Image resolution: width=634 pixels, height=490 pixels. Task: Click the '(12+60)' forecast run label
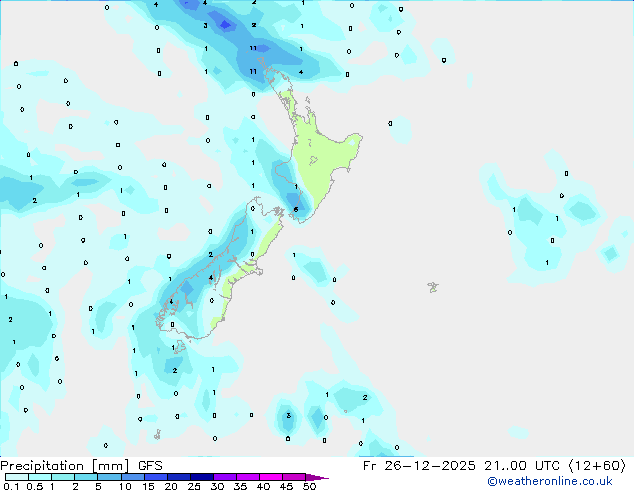click(597, 466)
